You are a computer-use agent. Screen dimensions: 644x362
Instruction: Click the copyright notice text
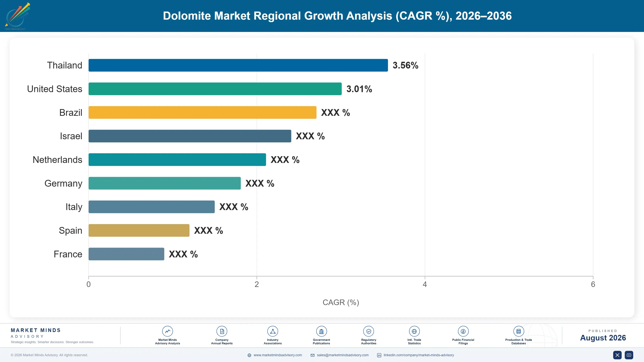[49, 355]
